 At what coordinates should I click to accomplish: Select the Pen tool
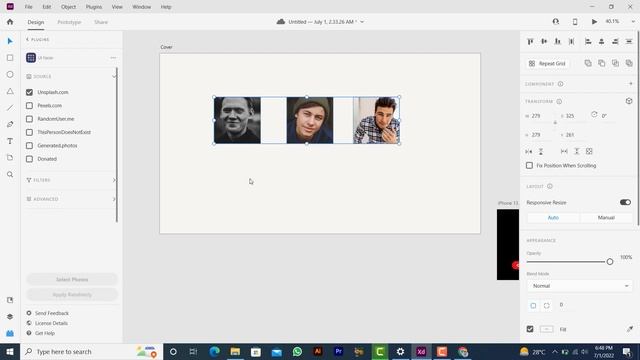(10, 124)
